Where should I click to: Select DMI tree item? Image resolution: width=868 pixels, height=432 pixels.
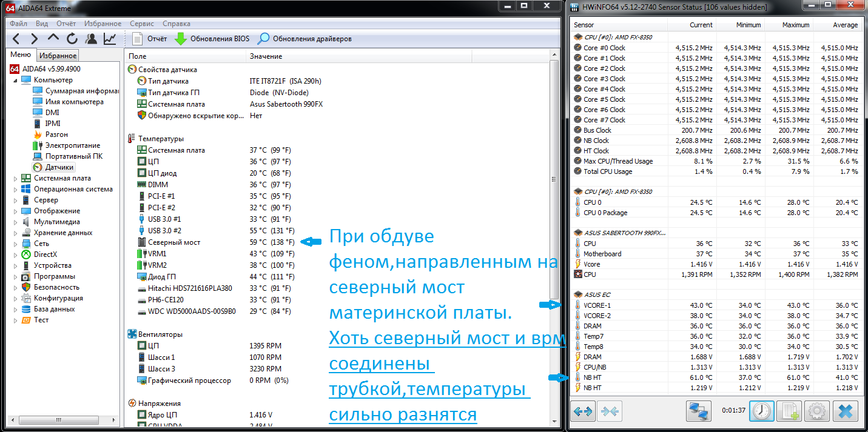pyautogui.click(x=45, y=113)
